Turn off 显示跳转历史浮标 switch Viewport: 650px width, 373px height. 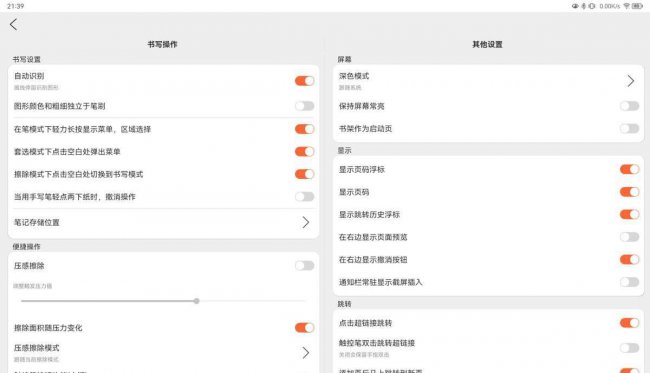pos(630,214)
